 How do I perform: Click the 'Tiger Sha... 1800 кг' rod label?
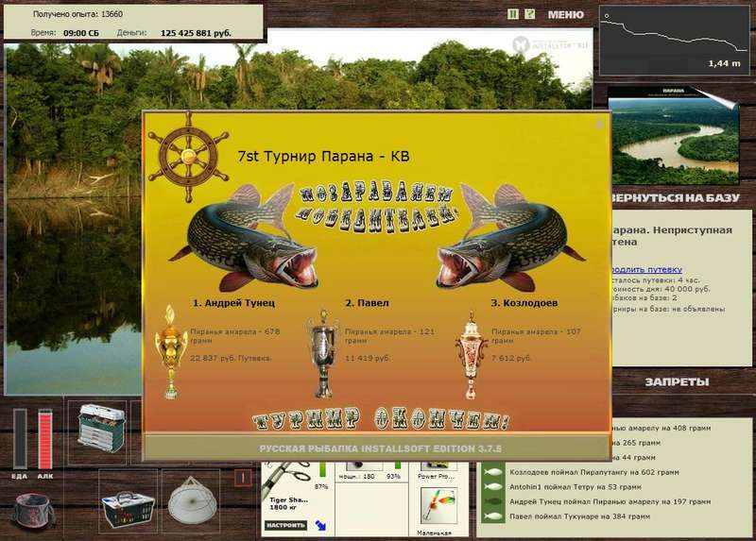click(288, 503)
